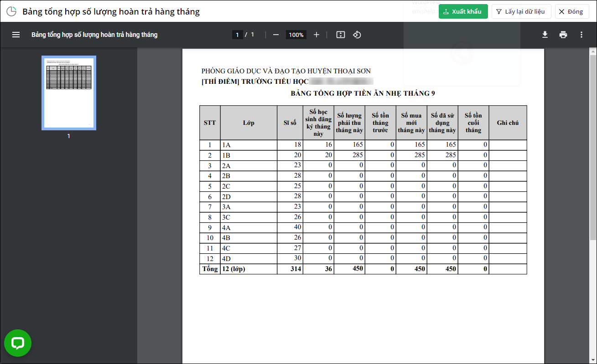Click the report chart icon beside title
597x364 pixels.
pyautogui.click(x=11, y=11)
